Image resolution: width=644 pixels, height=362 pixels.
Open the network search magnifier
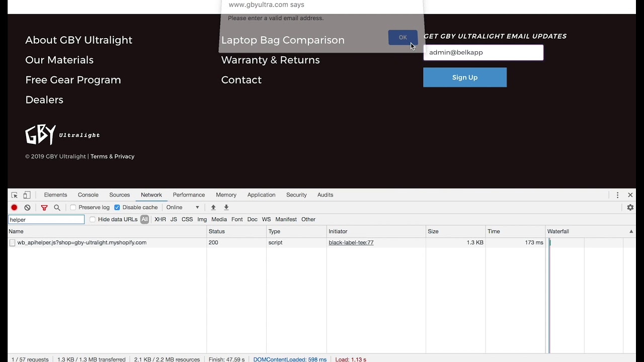[x=57, y=207]
